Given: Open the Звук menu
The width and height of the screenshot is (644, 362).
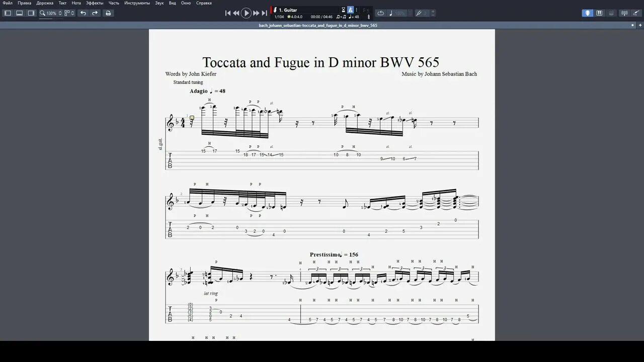Looking at the screenshot, I should point(159,3).
